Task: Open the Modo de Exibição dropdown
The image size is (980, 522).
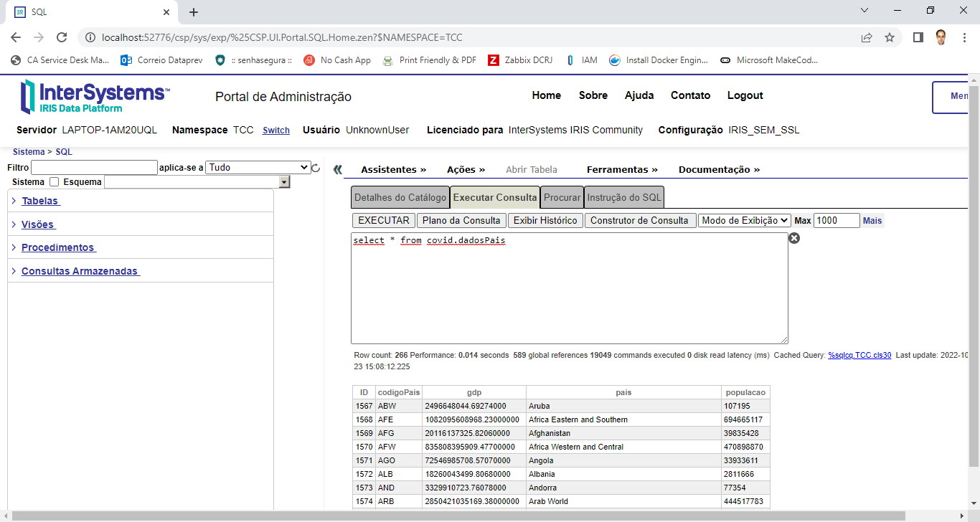Action: 744,221
